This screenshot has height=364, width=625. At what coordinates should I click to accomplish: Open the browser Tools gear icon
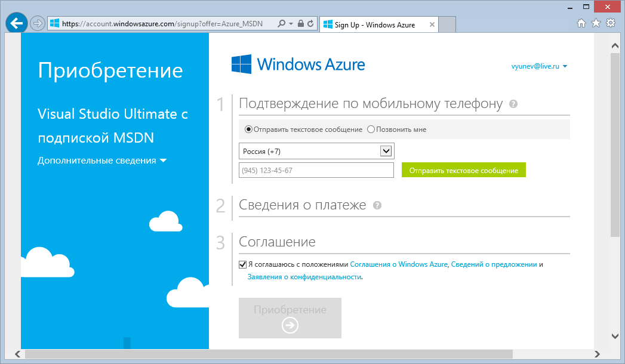611,23
